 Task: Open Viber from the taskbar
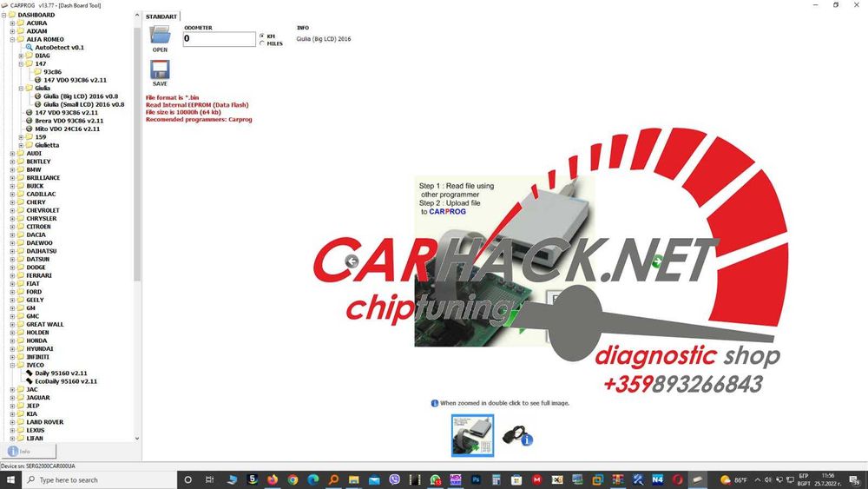[x=395, y=479]
